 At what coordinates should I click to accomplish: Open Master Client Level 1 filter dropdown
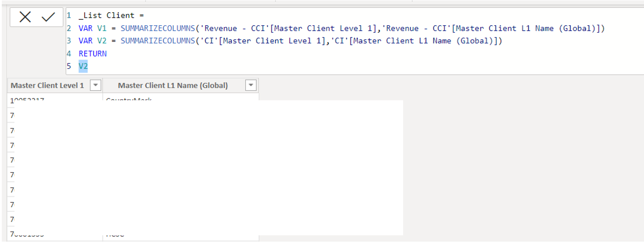tap(95, 85)
